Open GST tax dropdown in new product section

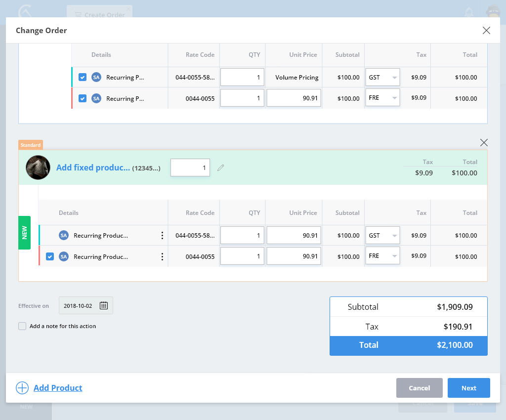click(383, 236)
